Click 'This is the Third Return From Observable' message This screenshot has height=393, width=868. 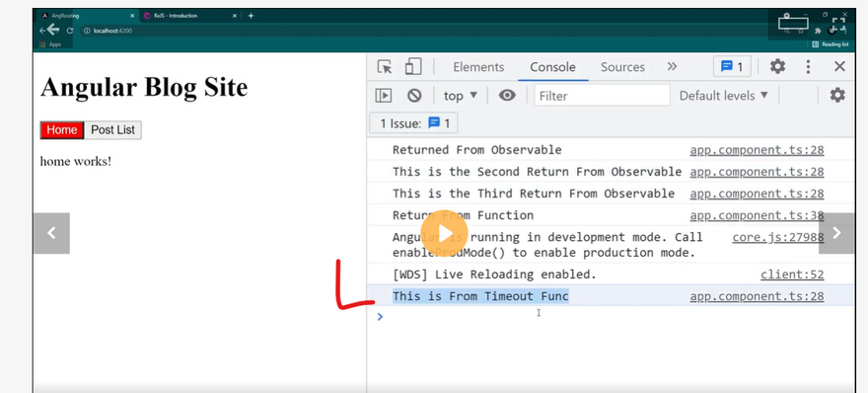(x=534, y=194)
